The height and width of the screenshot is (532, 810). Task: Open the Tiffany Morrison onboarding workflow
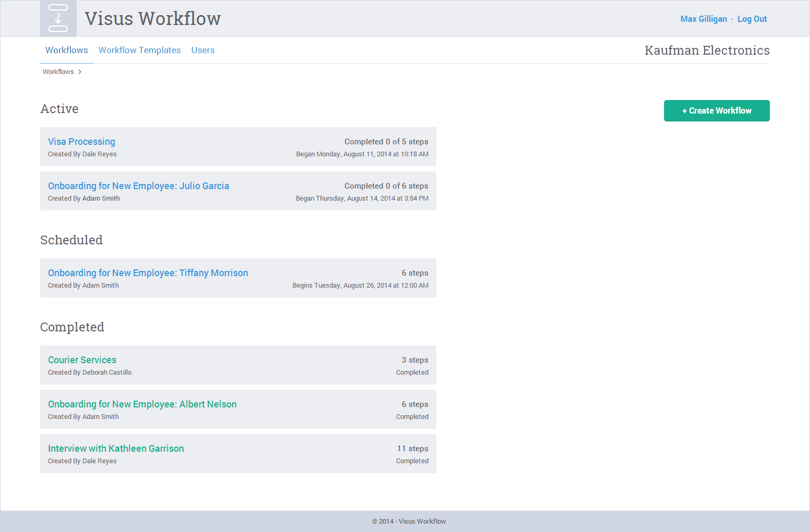point(148,273)
